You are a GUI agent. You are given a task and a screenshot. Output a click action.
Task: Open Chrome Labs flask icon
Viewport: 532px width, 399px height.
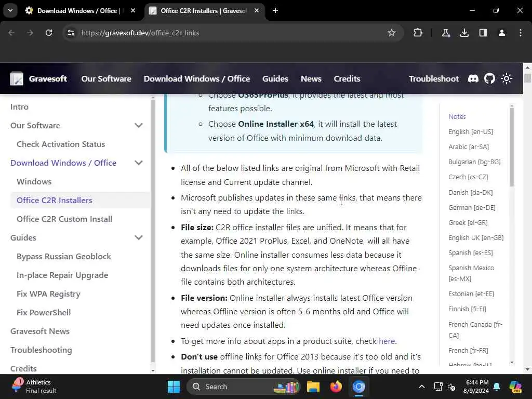click(445, 33)
